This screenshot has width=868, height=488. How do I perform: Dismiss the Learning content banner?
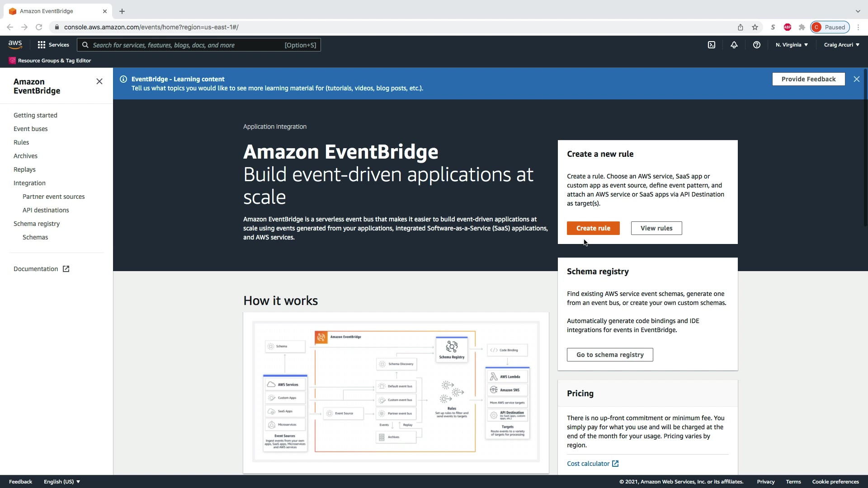click(x=857, y=79)
